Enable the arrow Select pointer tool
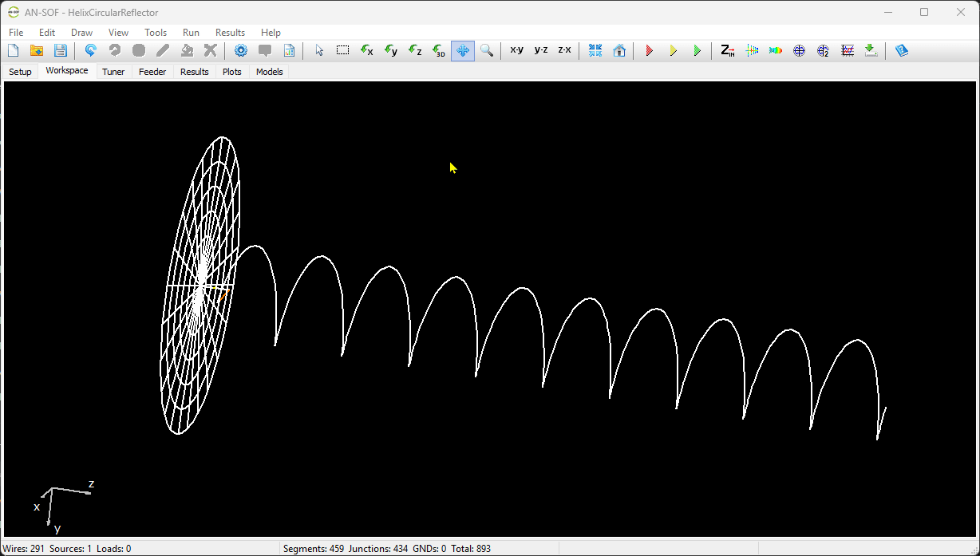Image resolution: width=980 pixels, height=556 pixels. coord(319,50)
